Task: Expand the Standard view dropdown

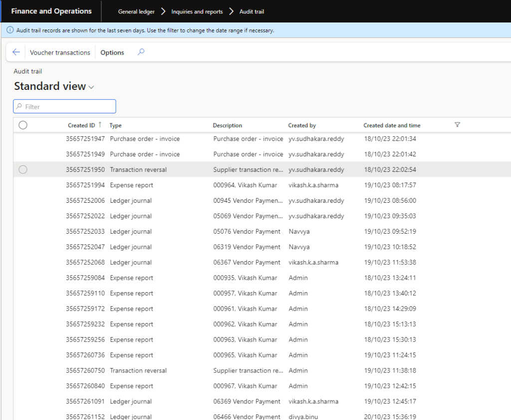Action: 91,87
